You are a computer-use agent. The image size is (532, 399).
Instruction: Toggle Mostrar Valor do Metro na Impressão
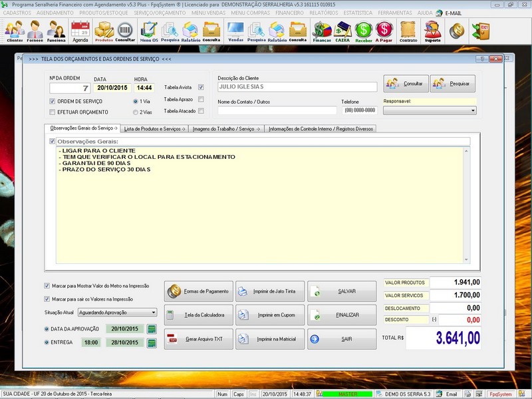47,286
